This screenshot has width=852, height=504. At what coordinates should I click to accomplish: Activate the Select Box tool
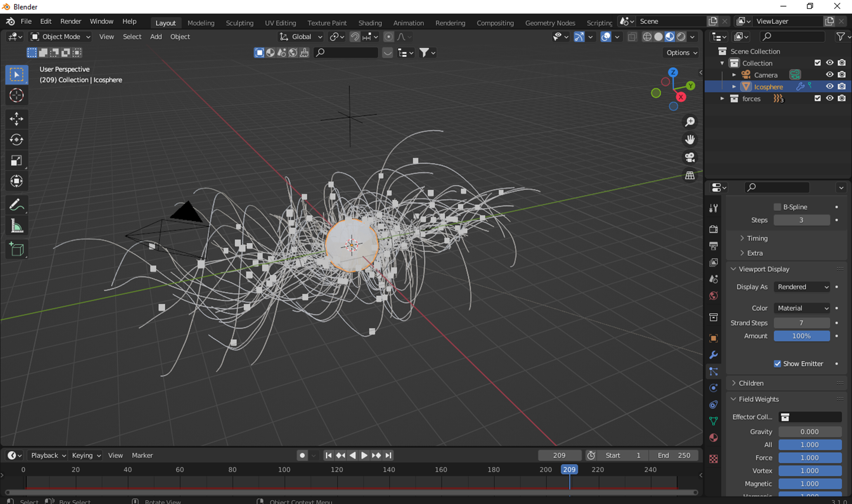coord(17,75)
